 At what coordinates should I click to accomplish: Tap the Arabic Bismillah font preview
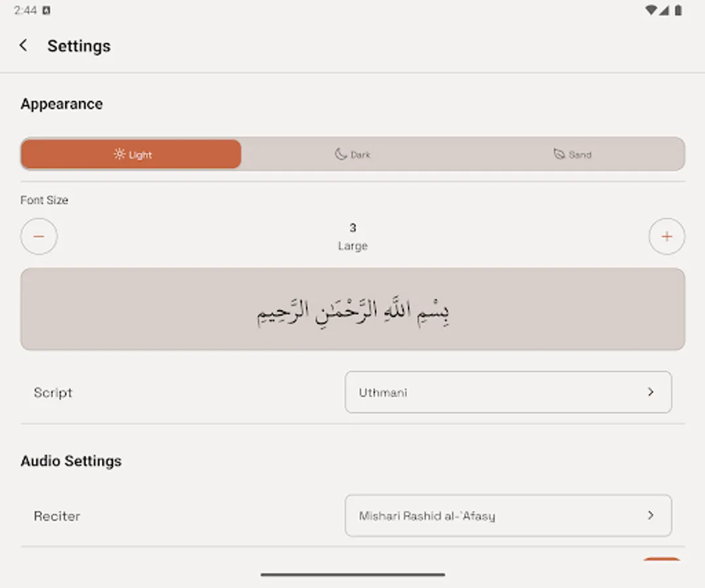pos(353,309)
